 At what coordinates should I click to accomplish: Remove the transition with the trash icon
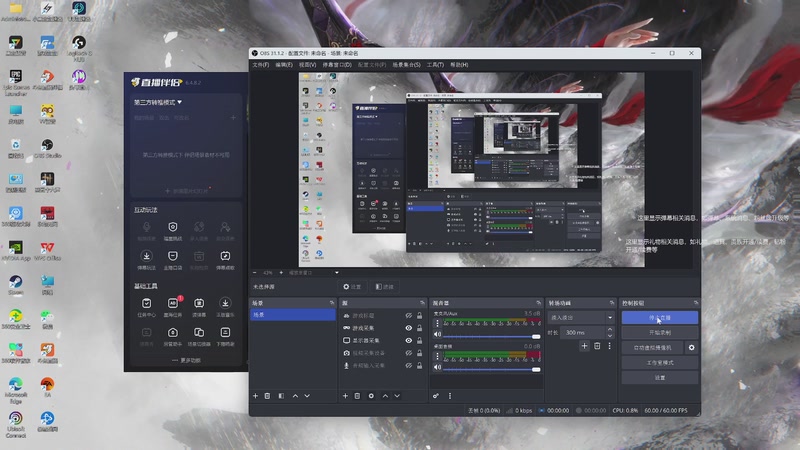click(597, 346)
